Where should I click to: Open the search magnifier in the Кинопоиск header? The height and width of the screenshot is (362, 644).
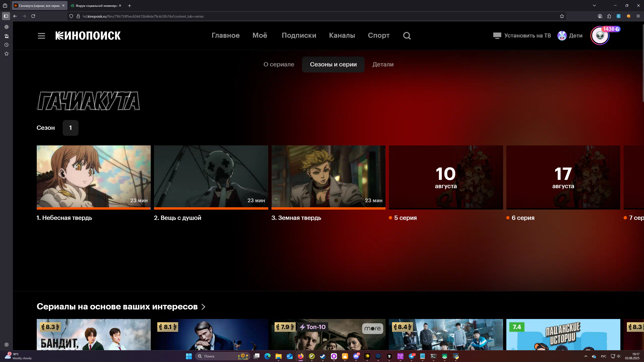tap(407, 36)
